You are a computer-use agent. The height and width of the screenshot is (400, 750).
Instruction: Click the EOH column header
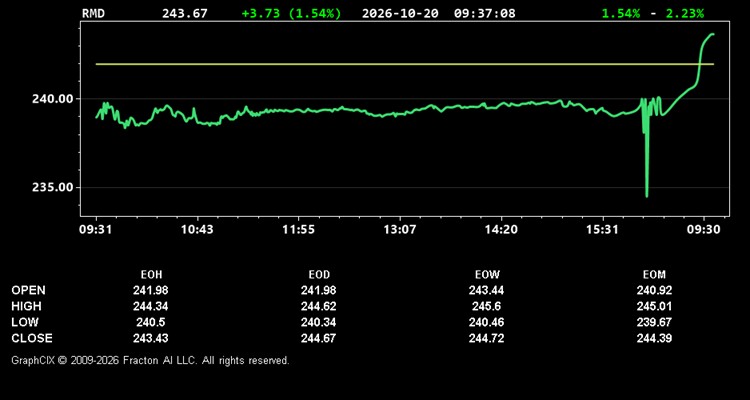click(151, 275)
